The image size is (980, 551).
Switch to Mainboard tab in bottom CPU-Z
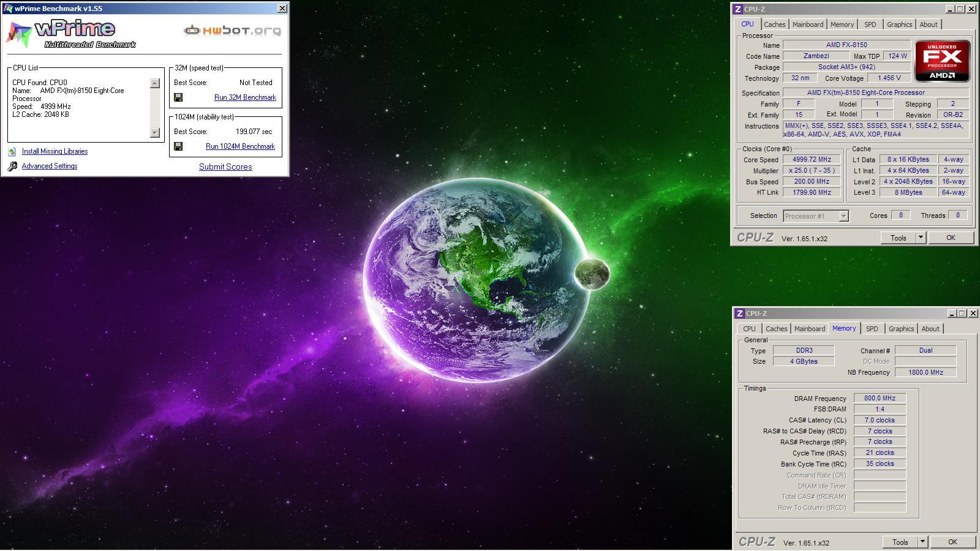tap(810, 329)
